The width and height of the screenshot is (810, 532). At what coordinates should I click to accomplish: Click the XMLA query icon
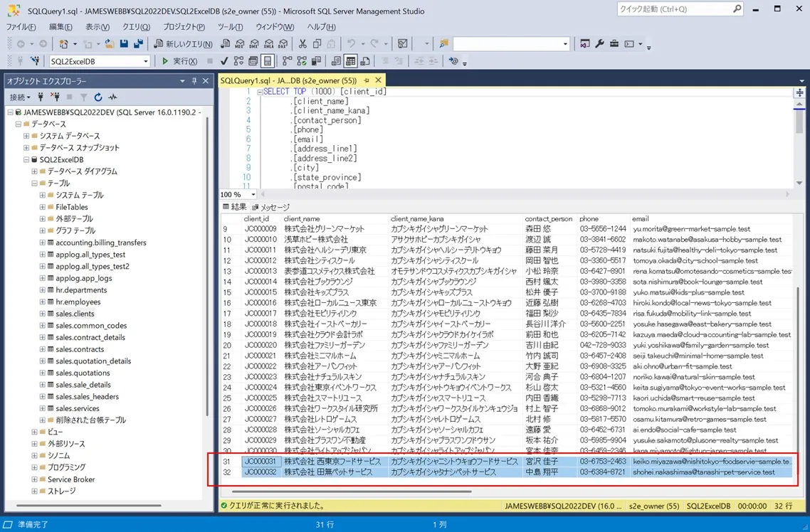[x=269, y=44]
